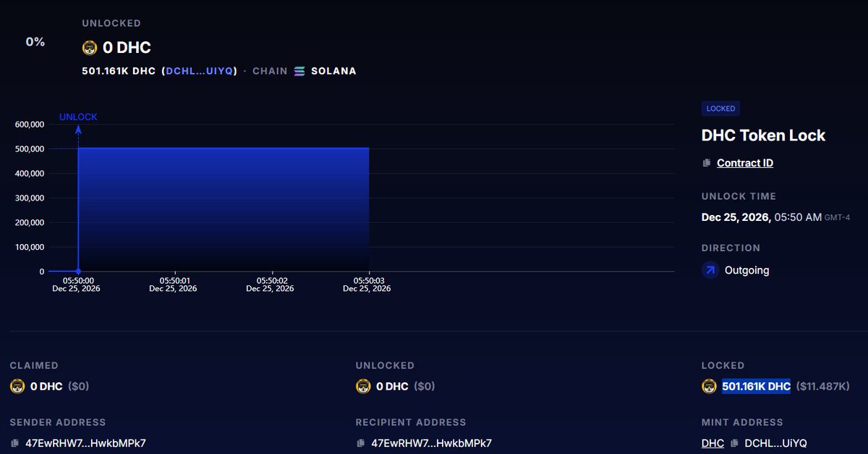Click the DHC coin icon under Locked
The width and height of the screenshot is (868, 454).
pos(709,387)
